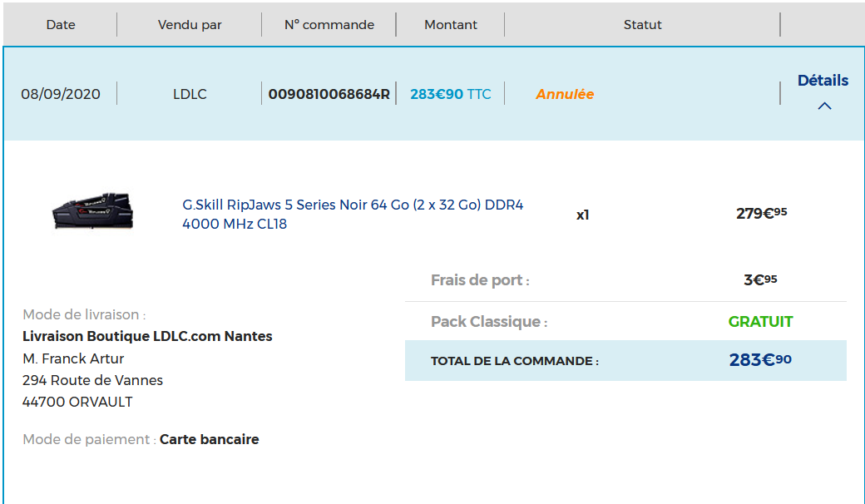Click the Total de la commande row
Viewport: 865px width, 504px height.
point(625,360)
